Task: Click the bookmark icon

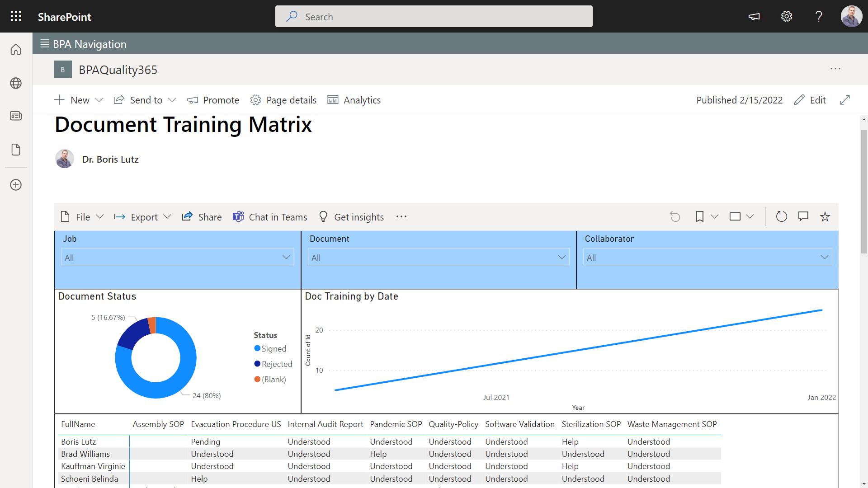Action: click(699, 217)
